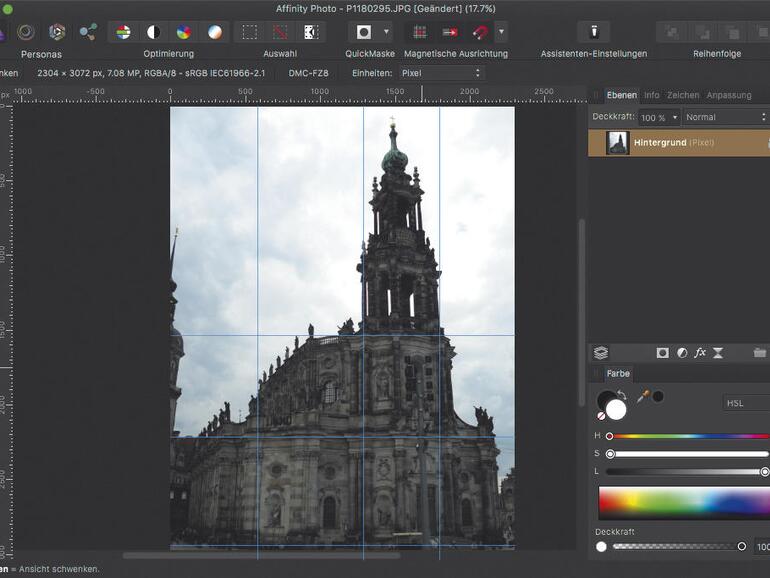The image size is (770, 578).
Task: Open Assistenten-Einstellungen assistant icon
Action: coord(593,32)
